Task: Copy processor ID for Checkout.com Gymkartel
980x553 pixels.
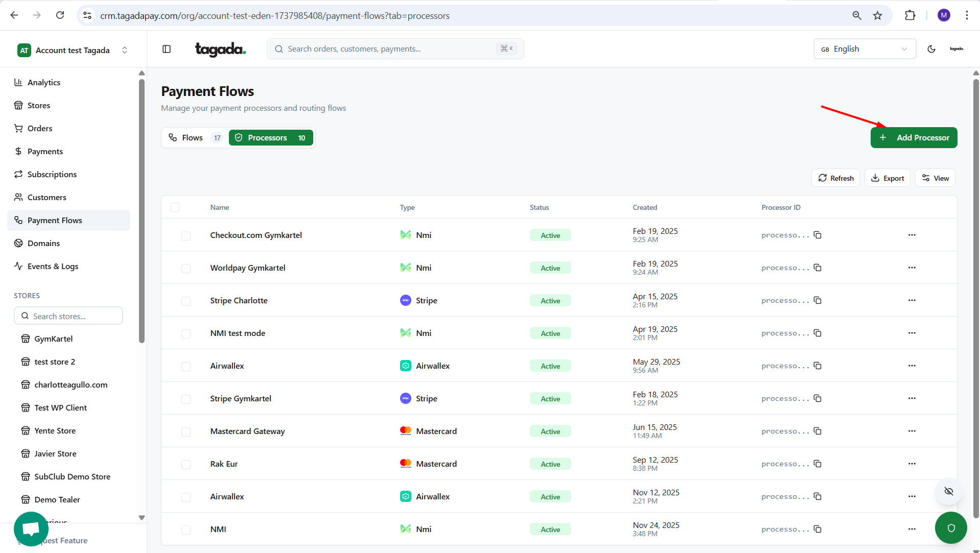Action: click(x=818, y=235)
